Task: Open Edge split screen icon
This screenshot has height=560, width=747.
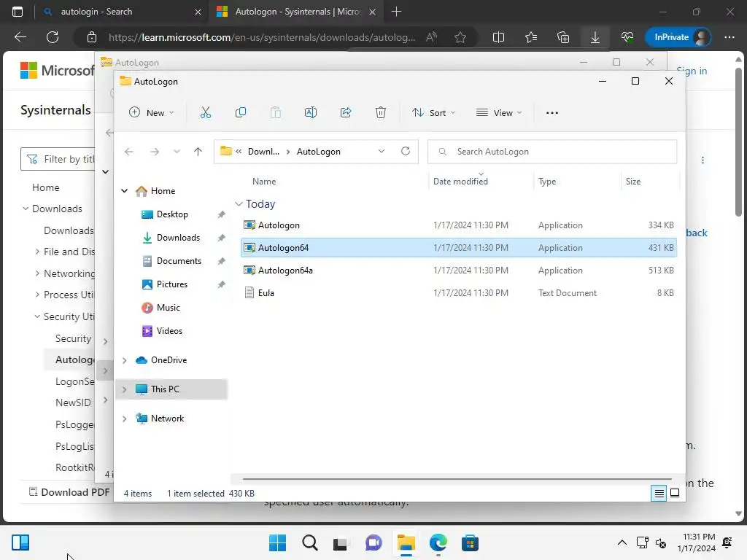Action: point(498,37)
